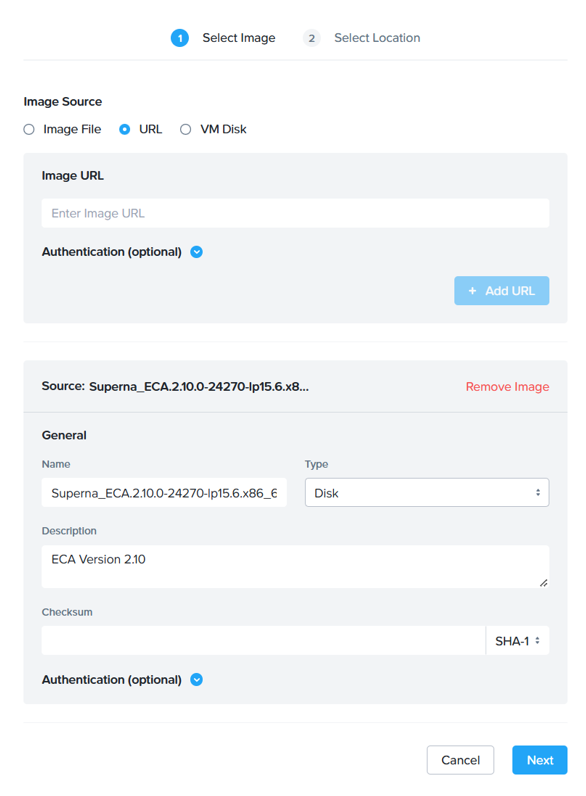Click the image Name text field

click(164, 492)
